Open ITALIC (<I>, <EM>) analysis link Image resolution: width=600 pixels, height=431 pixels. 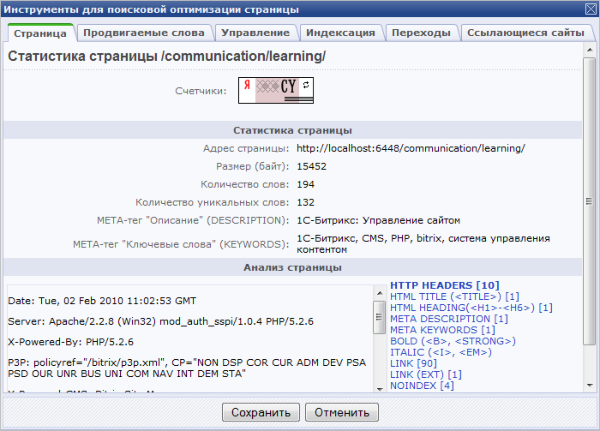441,352
